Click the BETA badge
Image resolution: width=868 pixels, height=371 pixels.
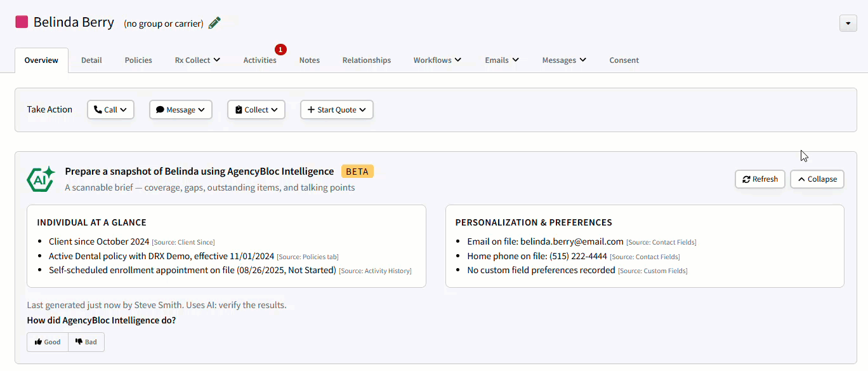coord(358,172)
